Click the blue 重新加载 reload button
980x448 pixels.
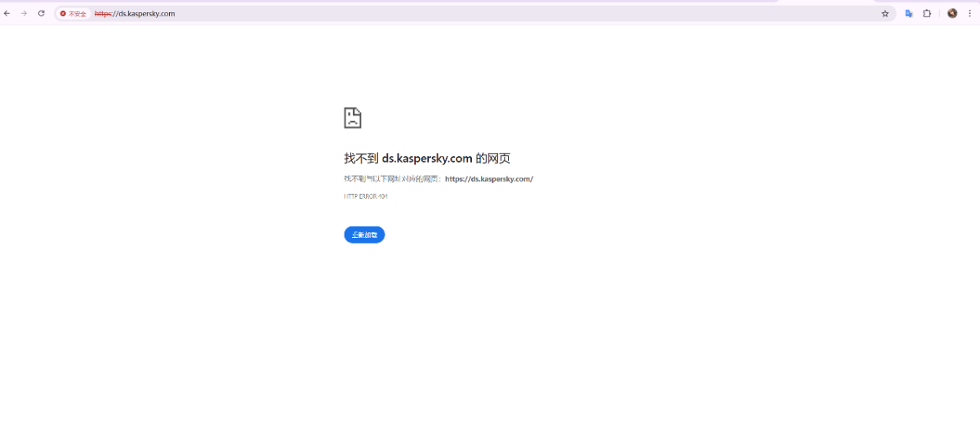tap(364, 235)
